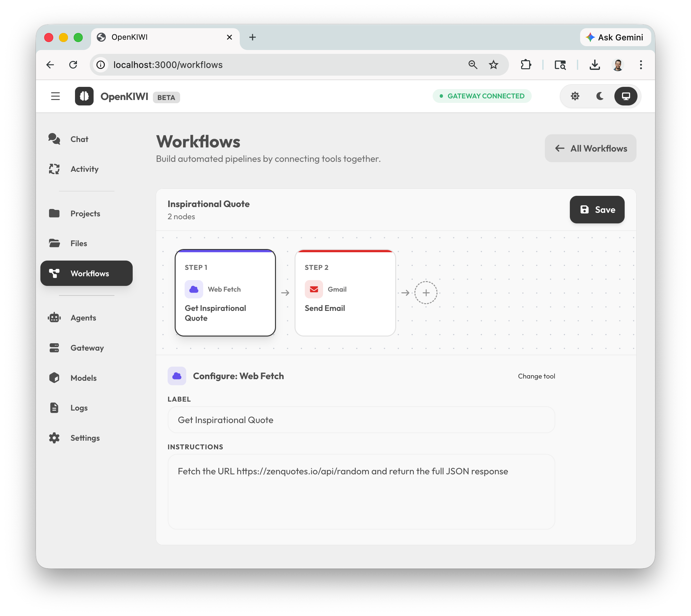Image resolution: width=691 pixels, height=616 pixels.
Task: Open the zoom magnifier in address bar
Action: coord(473,65)
